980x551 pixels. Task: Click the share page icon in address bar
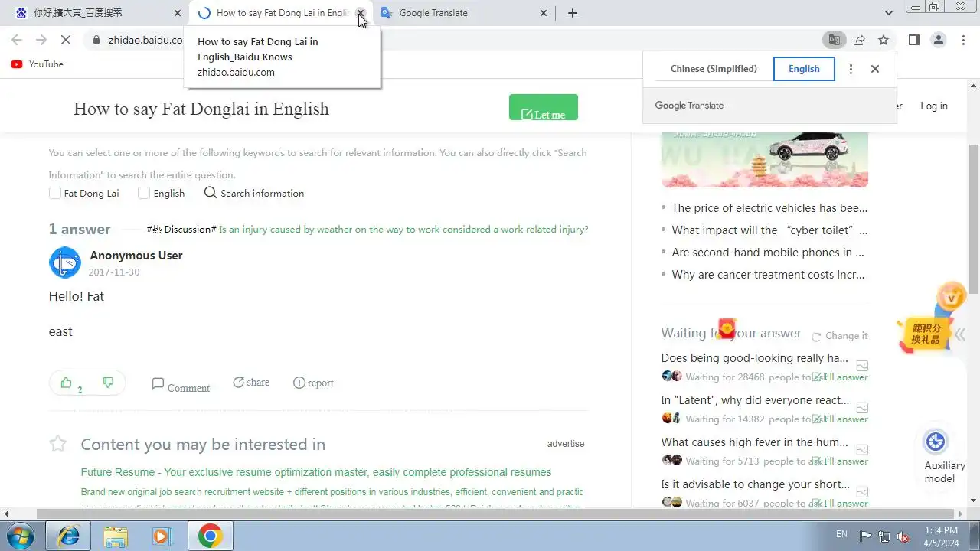859,40
